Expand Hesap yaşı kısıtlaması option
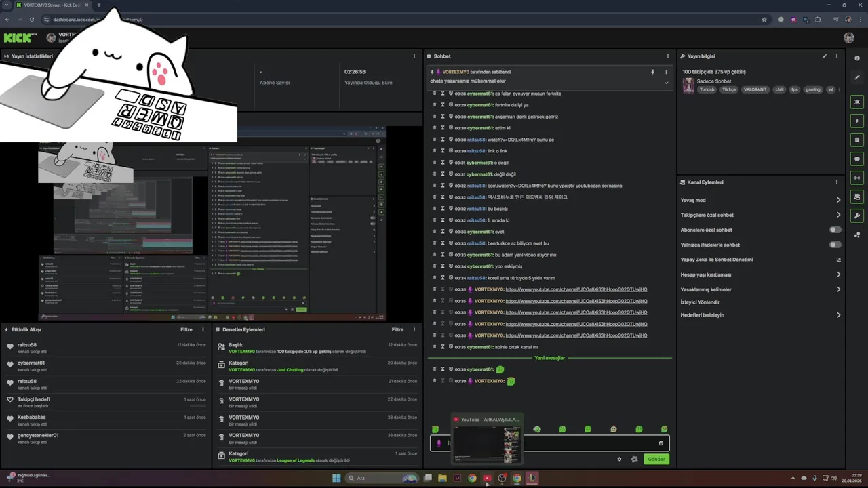Image resolution: width=868 pixels, height=488 pixels. pos(838,274)
